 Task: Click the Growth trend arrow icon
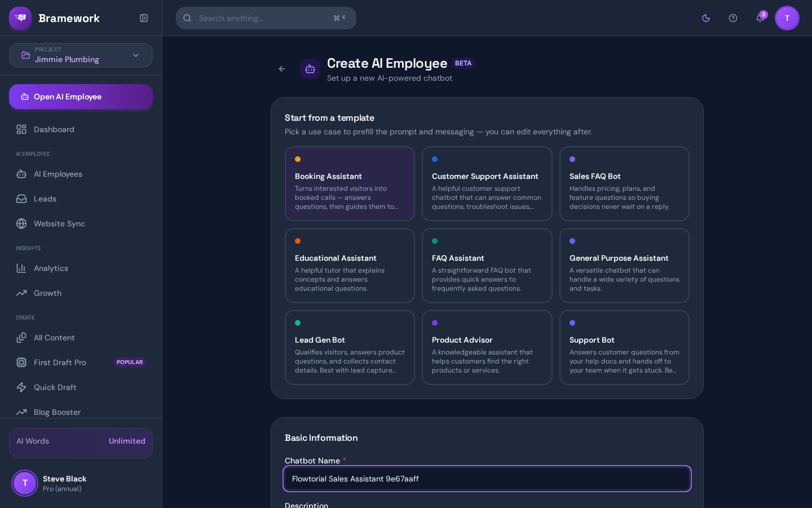[21, 293]
